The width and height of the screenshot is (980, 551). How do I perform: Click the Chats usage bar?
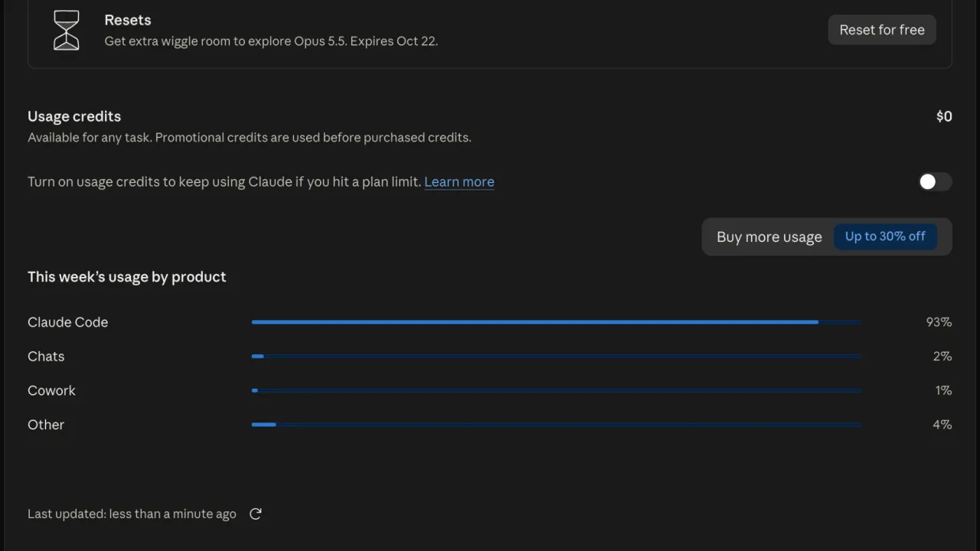tap(557, 357)
